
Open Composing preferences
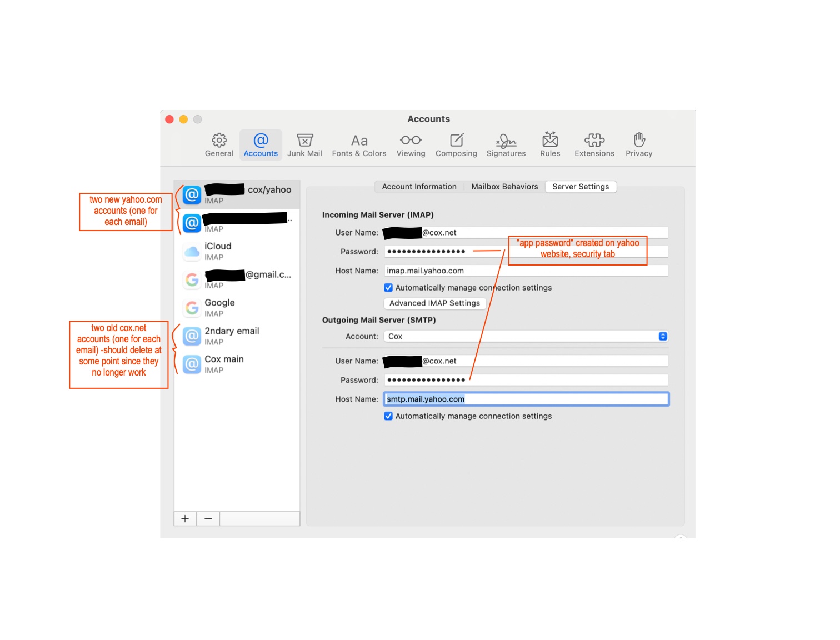click(x=456, y=145)
